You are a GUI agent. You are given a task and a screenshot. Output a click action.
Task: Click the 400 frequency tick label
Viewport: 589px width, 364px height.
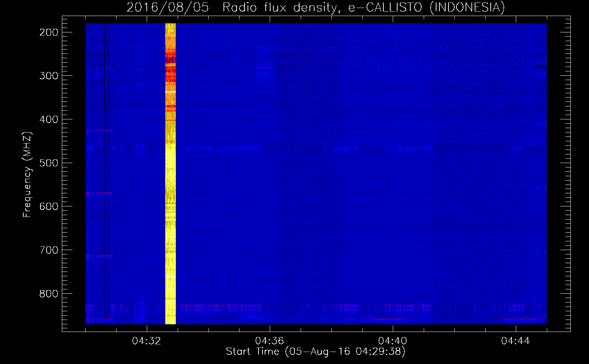click(x=49, y=119)
